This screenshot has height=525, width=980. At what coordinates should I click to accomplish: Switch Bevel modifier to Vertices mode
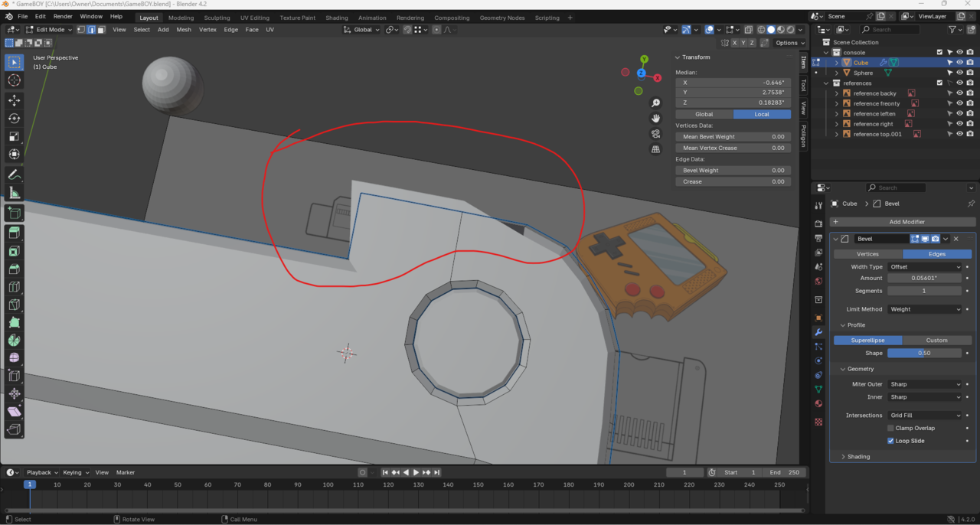[867, 254]
